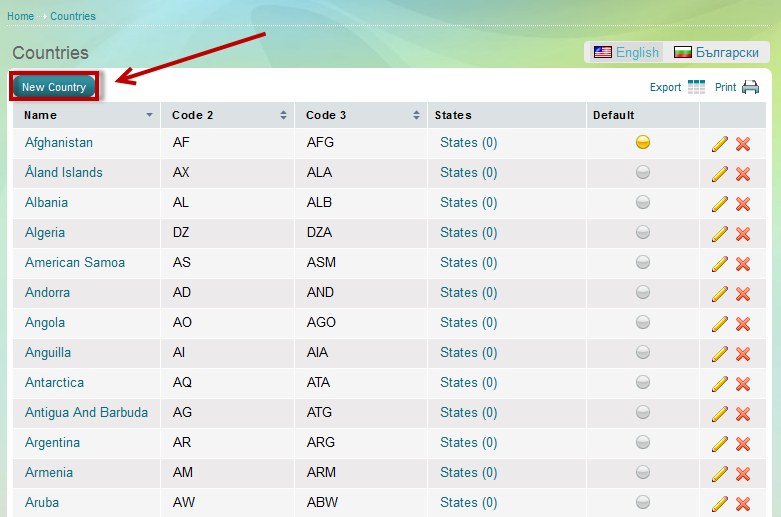Set Algeria as the default country
The height and width of the screenshot is (517, 781).
pyautogui.click(x=643, y=233)
